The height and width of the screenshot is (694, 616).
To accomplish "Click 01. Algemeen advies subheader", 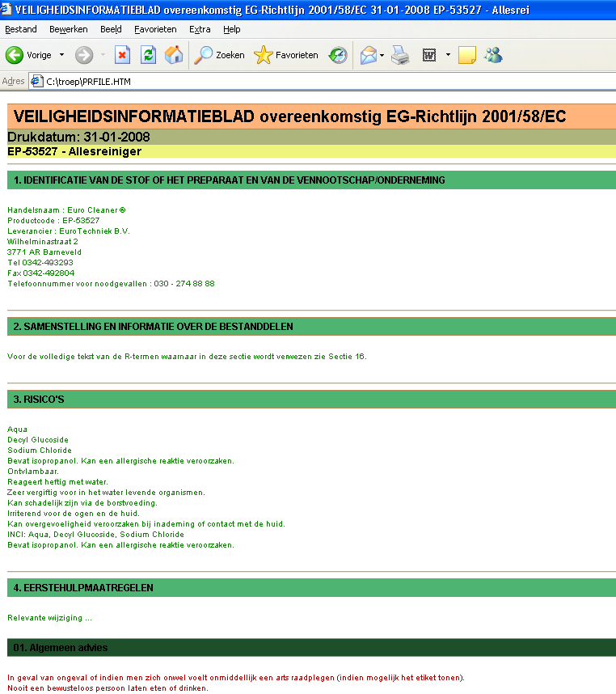I will [x=311, y=648].
